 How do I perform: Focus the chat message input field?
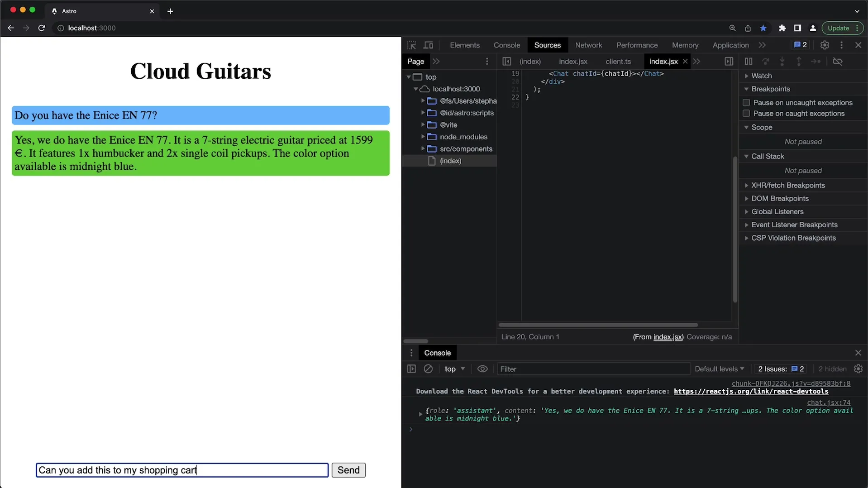coord(182,470)
